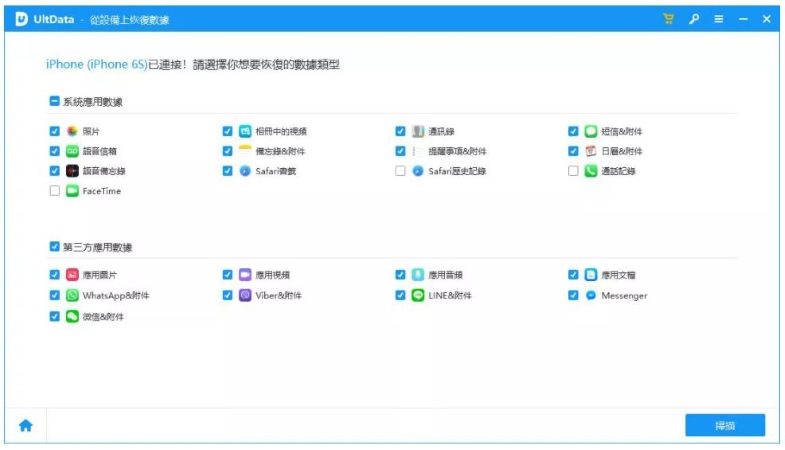The height and width of the screenshot is (450, 785).
Task: Click the WhatsApp icon
Action: [72, 296]
